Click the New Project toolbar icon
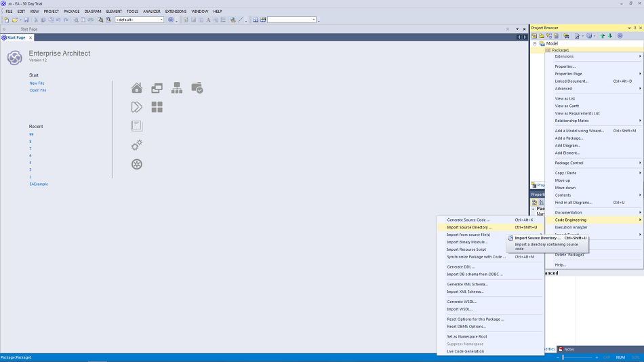 pos(7,20)
